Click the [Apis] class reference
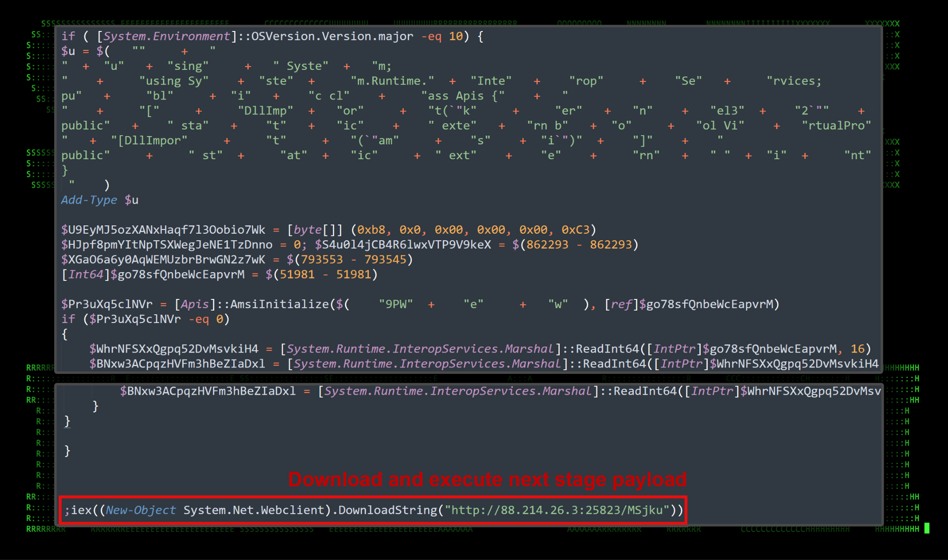Image resolution: width=948 pixels, height=560 pixels. tap(195, 304)
